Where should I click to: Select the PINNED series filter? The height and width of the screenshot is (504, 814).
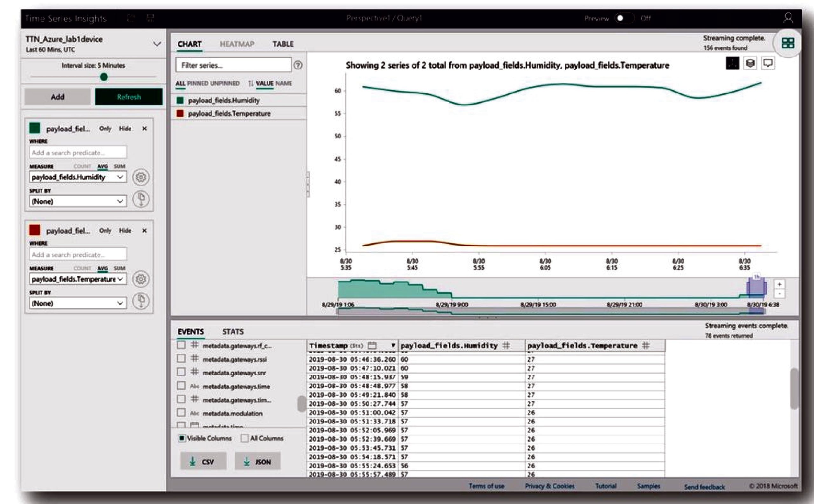pos(197,83)
